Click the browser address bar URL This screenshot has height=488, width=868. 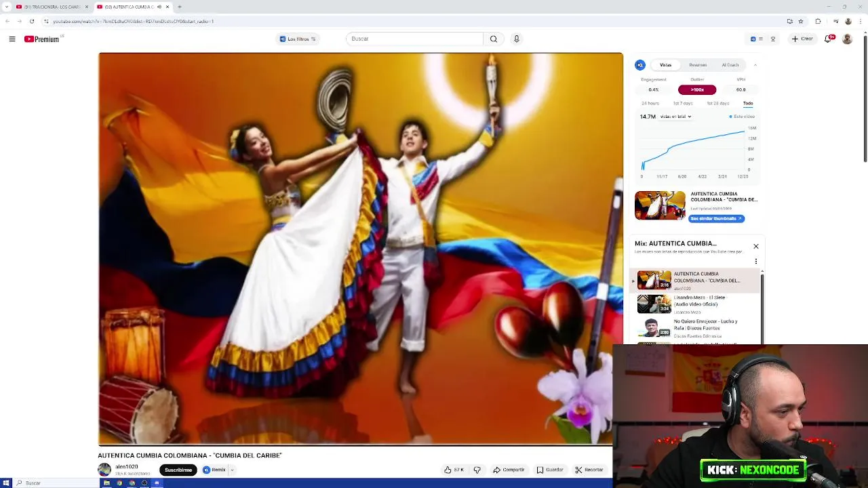[x=134, y=21]
